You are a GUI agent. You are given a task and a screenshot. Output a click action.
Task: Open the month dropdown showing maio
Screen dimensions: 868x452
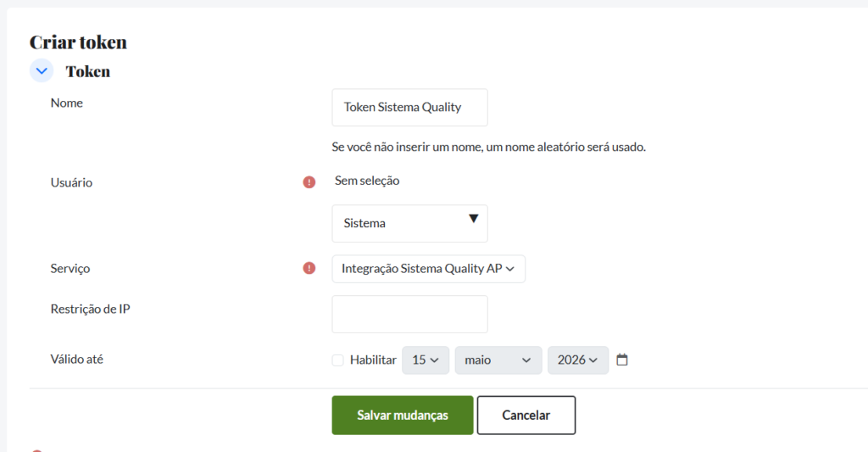pos(498,360)
